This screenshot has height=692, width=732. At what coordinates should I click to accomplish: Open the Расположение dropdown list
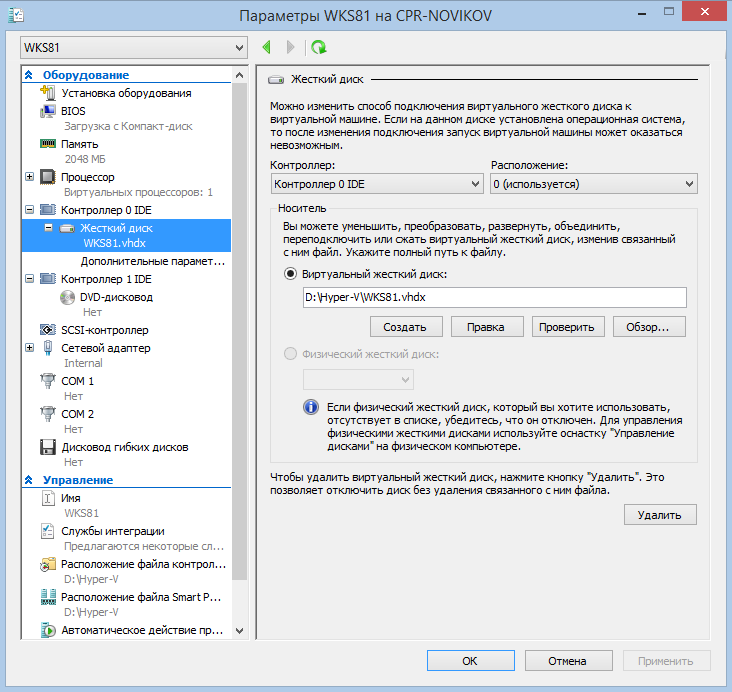pyautogui.click(x=593, y=184)
